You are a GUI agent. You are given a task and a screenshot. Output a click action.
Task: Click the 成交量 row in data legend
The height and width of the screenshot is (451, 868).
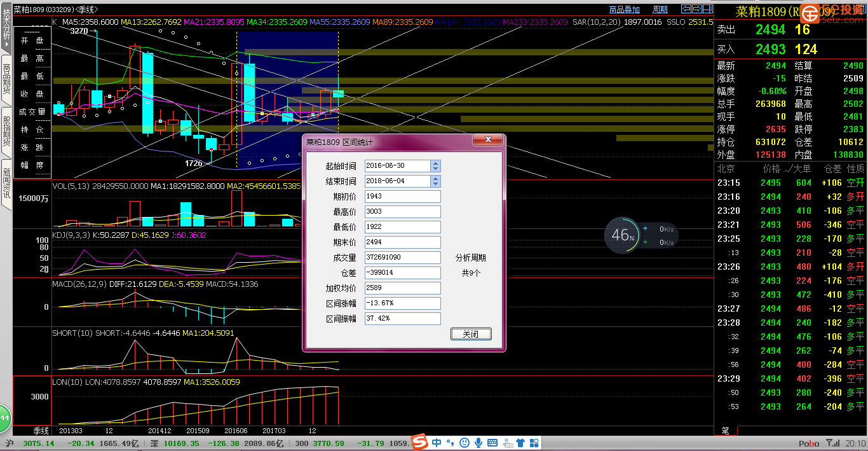[x=32, y=111]
